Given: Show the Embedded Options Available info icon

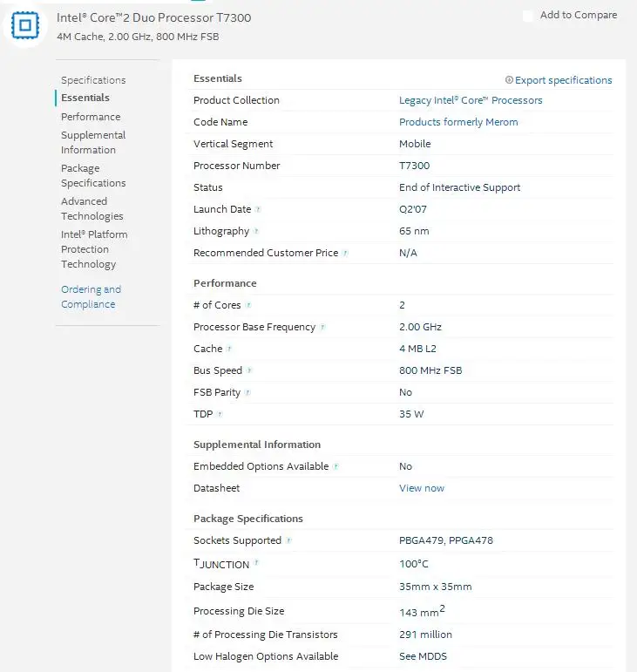Looking at the screenshot, I should (335, 467).
